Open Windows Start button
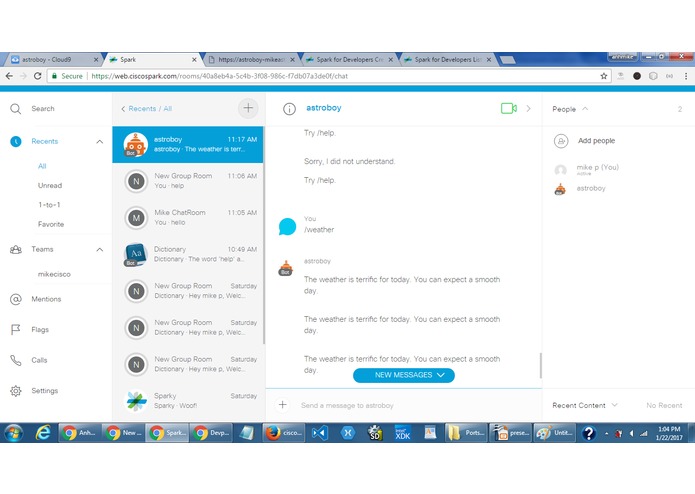The image size is (695, 494). point(13,433)
